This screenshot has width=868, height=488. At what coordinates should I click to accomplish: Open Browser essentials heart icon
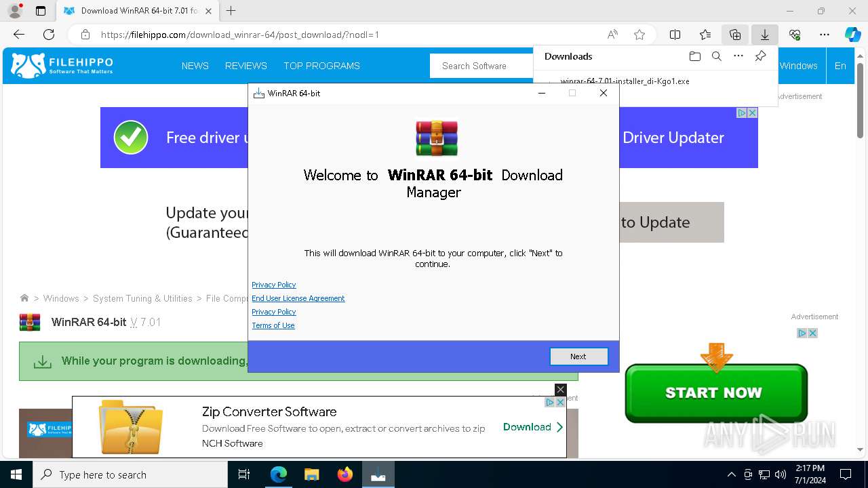click(x=795, y=35)
